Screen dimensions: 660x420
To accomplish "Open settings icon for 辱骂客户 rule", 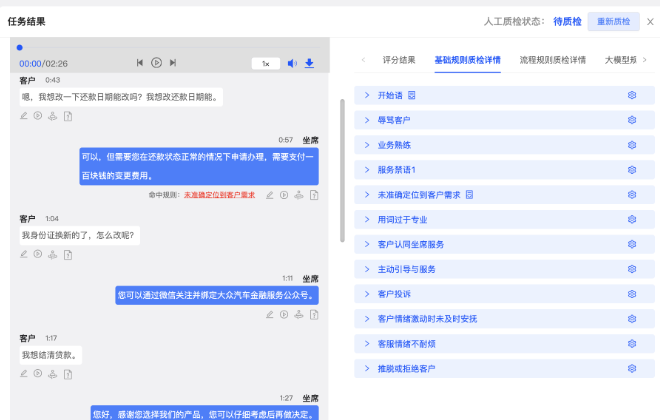I will (632, 120).
